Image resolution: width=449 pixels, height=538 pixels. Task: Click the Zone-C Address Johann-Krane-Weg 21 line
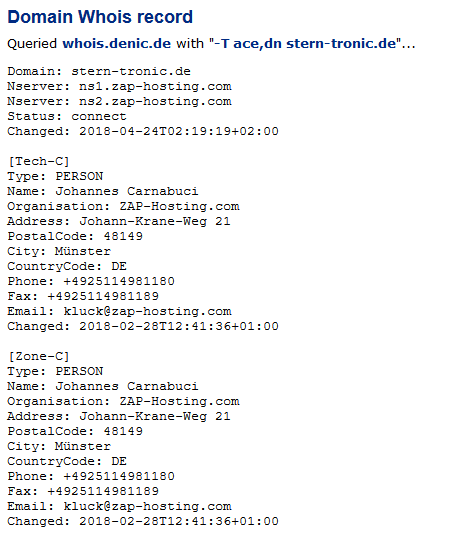[119, 416]
